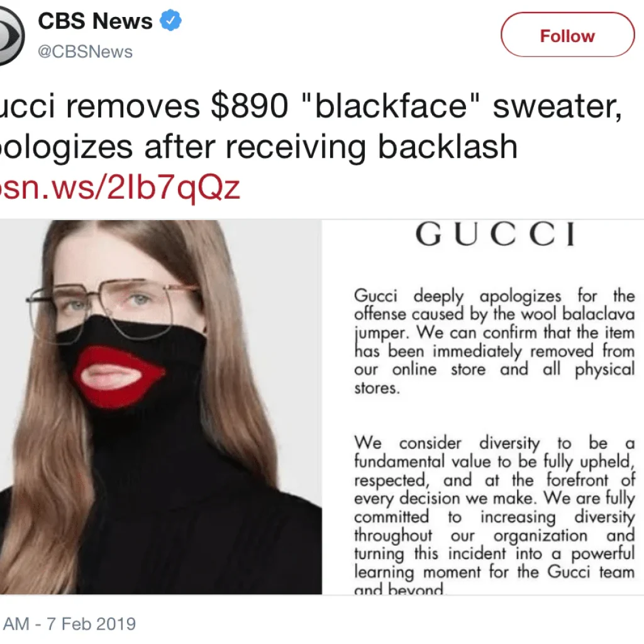644x644 pixels.
Task: Open the Gucci apology statement image
Action: (x=483, y=407)
